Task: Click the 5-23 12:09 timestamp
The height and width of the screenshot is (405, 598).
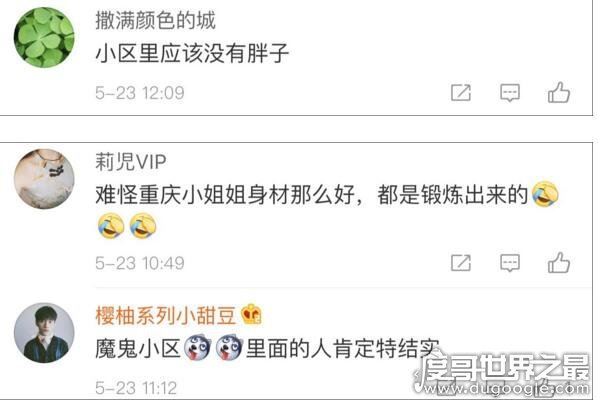Action: click(140, 93)
